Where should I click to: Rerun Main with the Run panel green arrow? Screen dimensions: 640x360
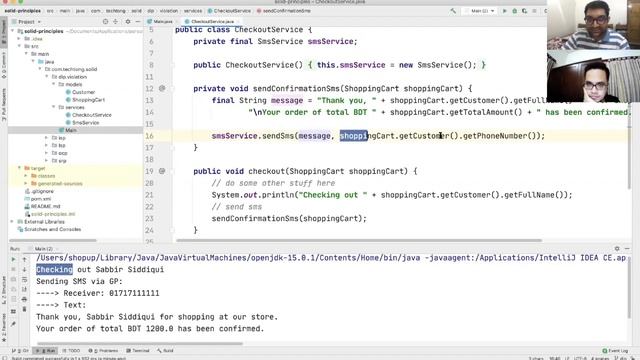pos(13,259)
